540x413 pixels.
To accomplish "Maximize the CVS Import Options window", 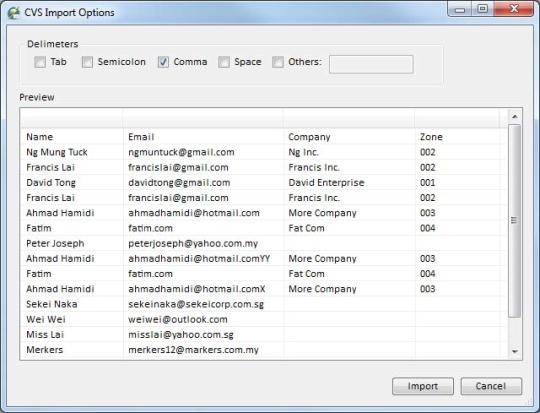I will (x=483, y=9).
